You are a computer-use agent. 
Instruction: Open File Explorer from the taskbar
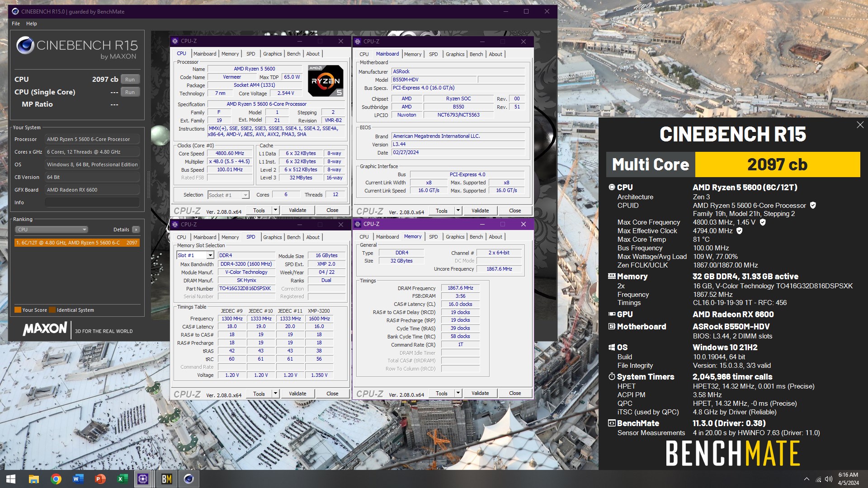coord(34,479)
